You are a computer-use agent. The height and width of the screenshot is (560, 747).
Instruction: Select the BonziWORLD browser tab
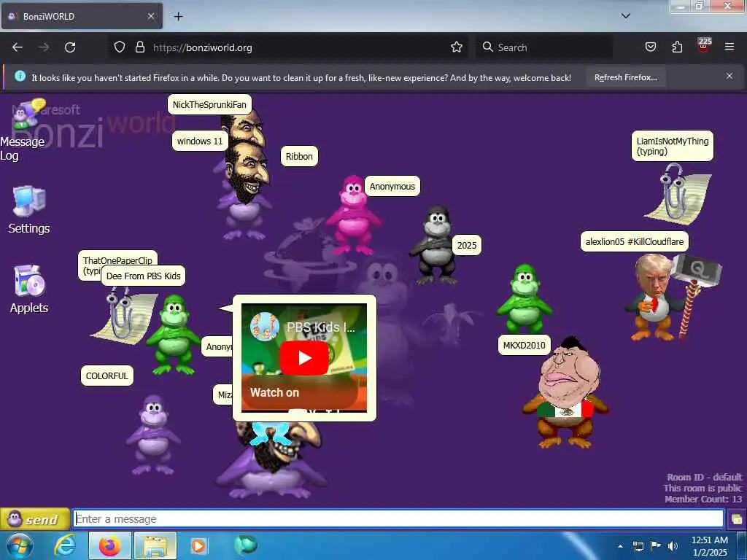pos(82,16)
